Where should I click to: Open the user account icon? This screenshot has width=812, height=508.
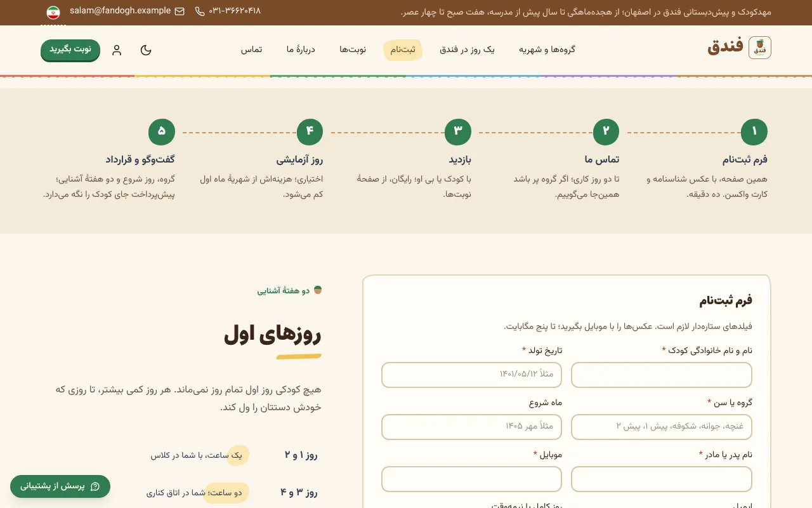117,50
